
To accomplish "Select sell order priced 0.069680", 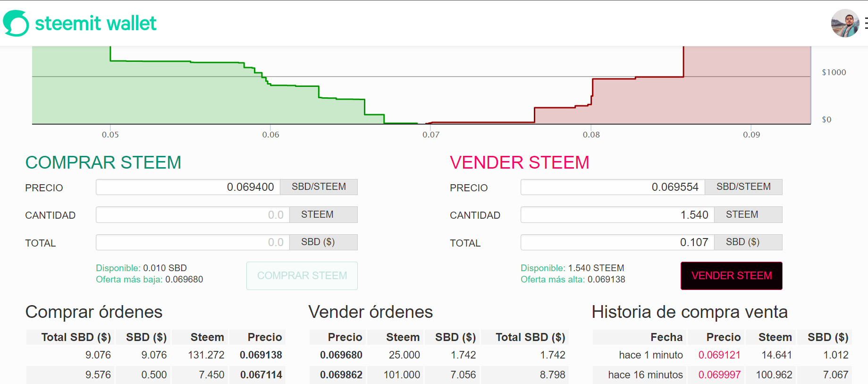I will (x=439, y=355).
